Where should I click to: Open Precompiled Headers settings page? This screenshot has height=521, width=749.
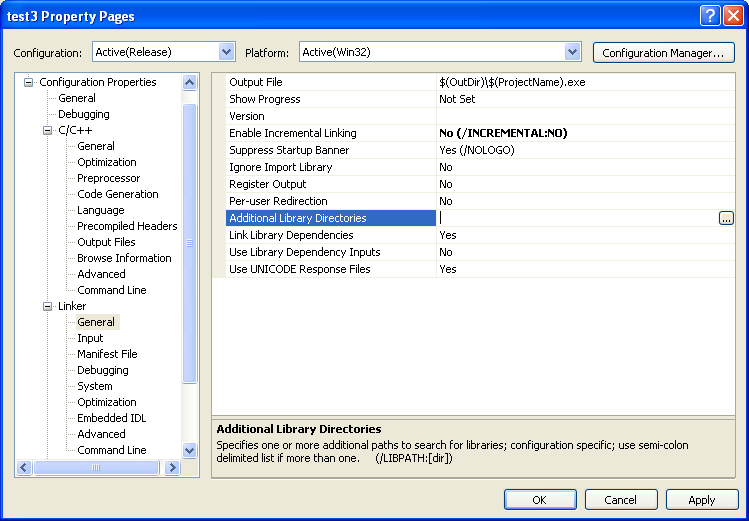pyautogui.click(x=127, y=226)
